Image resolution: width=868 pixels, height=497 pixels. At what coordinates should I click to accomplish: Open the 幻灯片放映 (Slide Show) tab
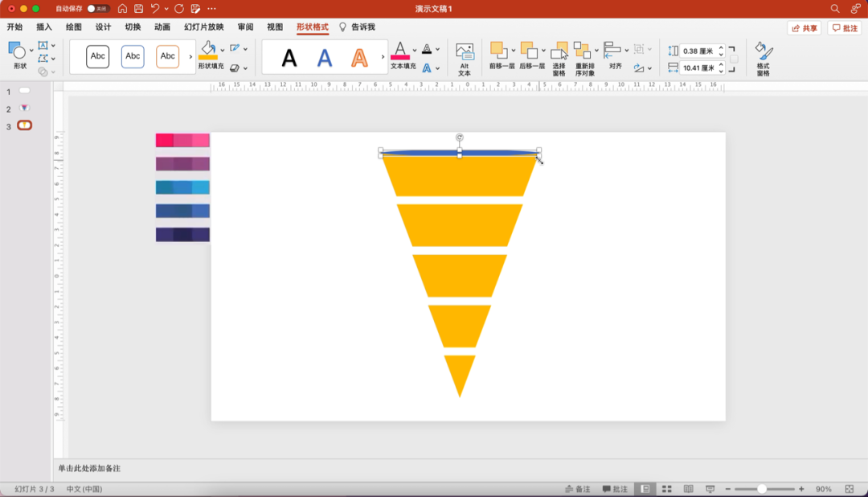coord(203,27)
